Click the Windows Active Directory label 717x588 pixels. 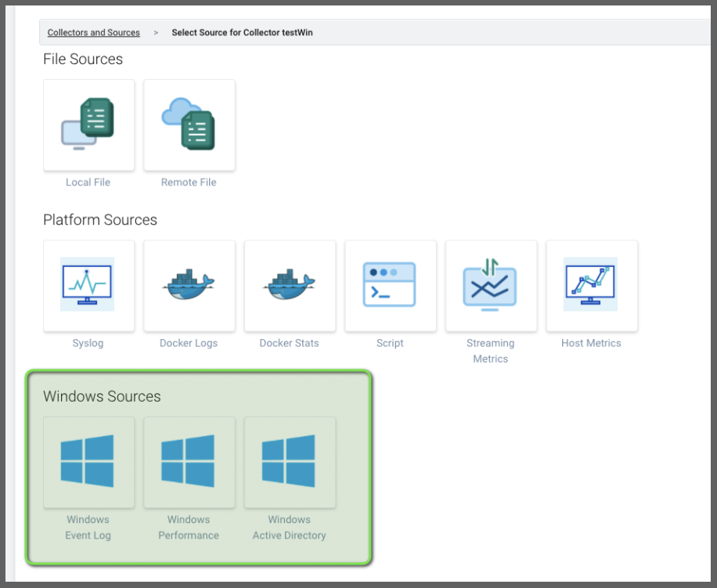click(x=289, y=527)
